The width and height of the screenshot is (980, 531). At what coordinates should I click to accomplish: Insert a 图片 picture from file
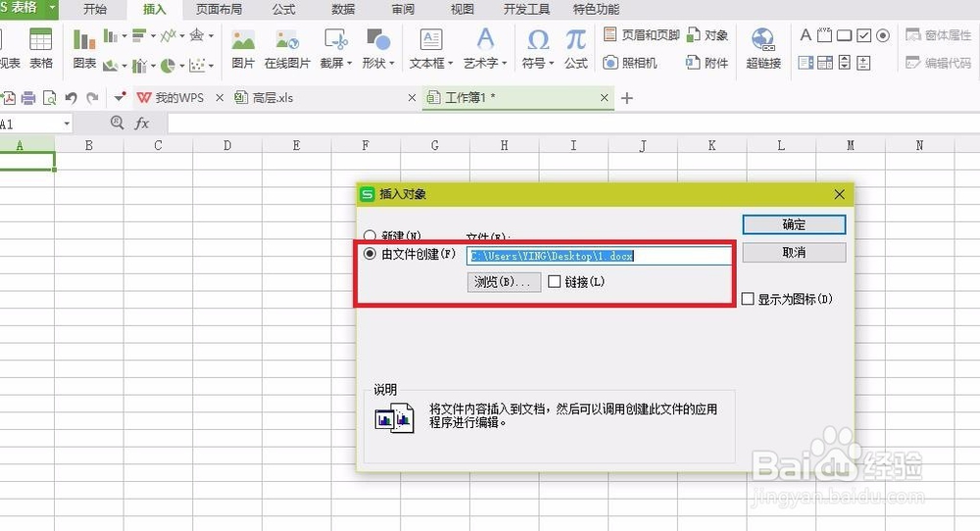click(242, 47)
